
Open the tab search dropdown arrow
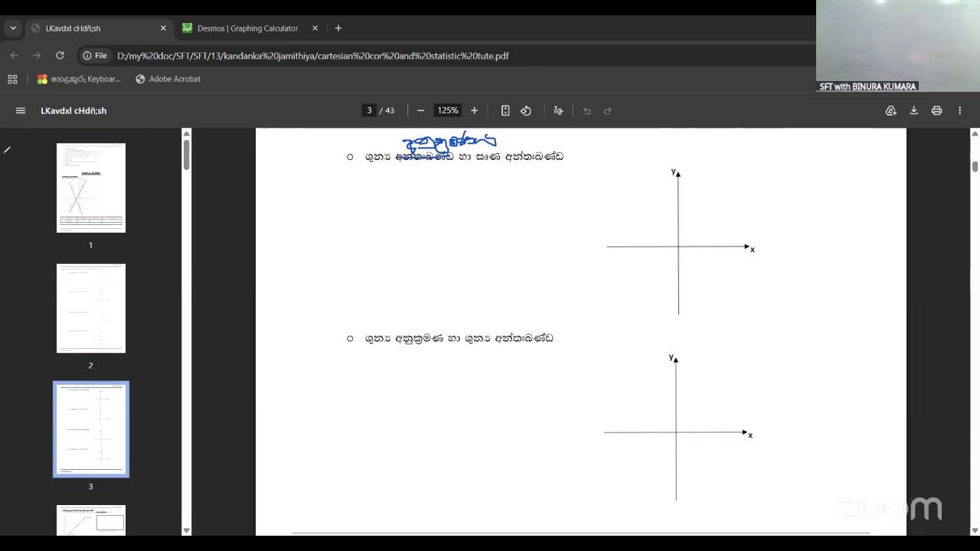pyautogui.click(x=13, y=28)
